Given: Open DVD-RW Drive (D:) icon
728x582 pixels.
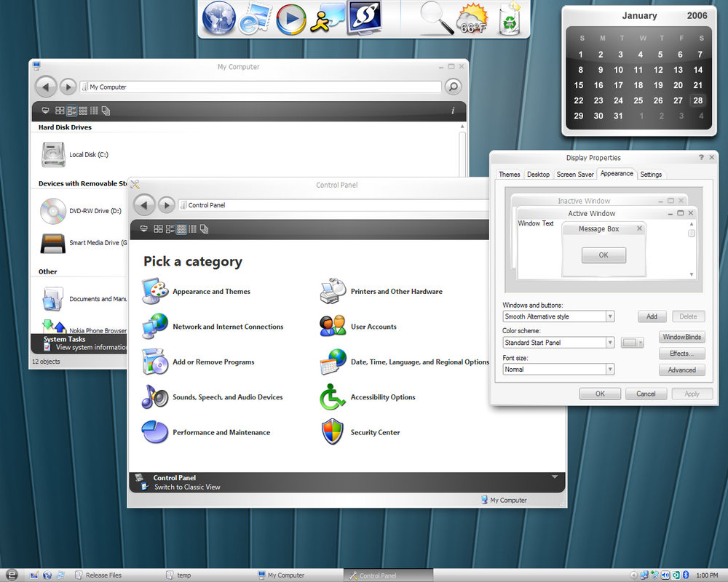Looking at the screenshot, I should [x=53, y=211].
